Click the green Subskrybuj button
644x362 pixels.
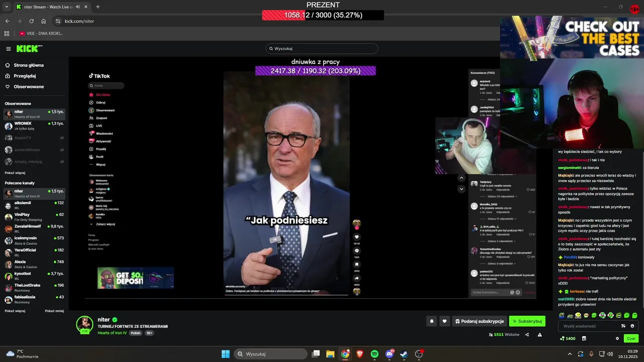(x=527, y=321)
